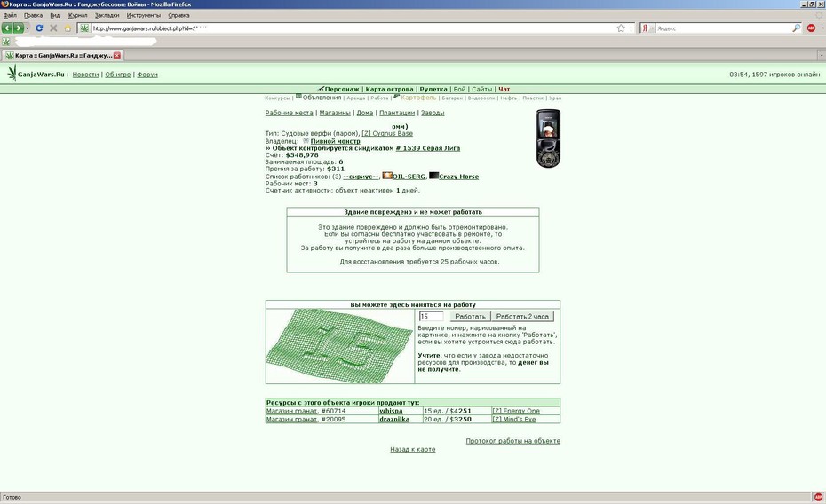Open worker Crazy Horse profile
Viewport: 826px width, 504px height.
click(x=458, y=177)
